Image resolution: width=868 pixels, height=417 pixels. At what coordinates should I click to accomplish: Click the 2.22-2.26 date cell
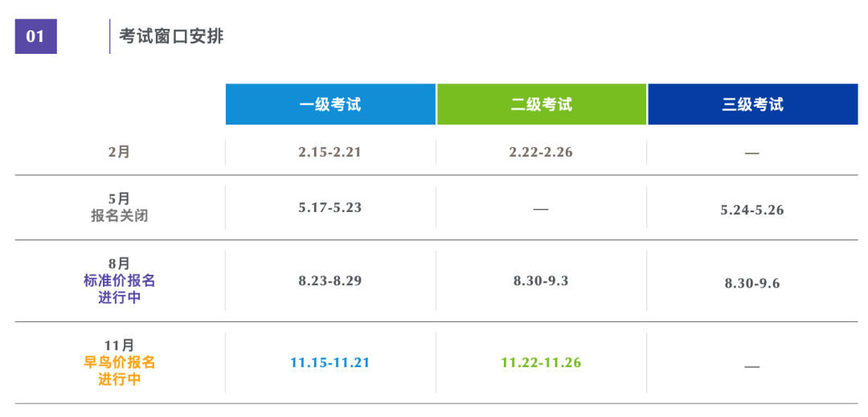pos(541,152)
